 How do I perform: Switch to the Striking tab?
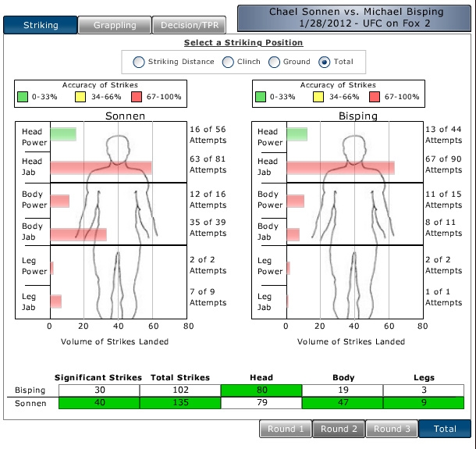click(40, 25)
